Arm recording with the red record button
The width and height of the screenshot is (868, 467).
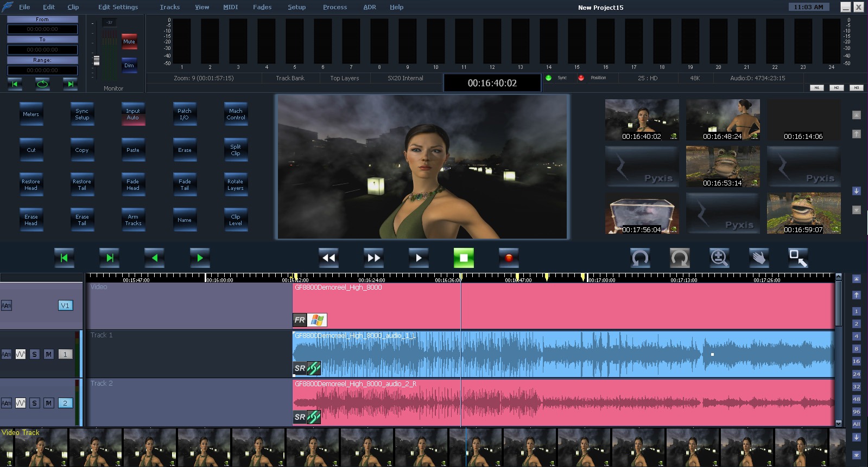tap(509, 258)
